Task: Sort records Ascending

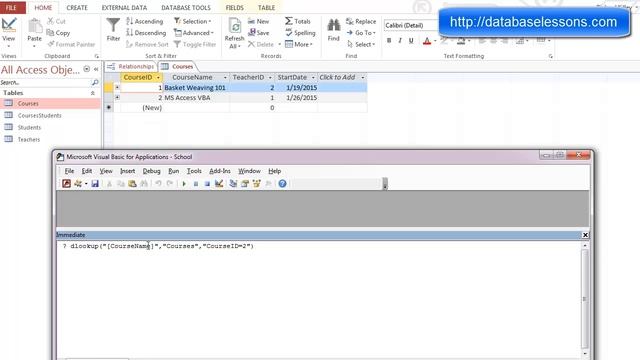Action: click(144, 21)
